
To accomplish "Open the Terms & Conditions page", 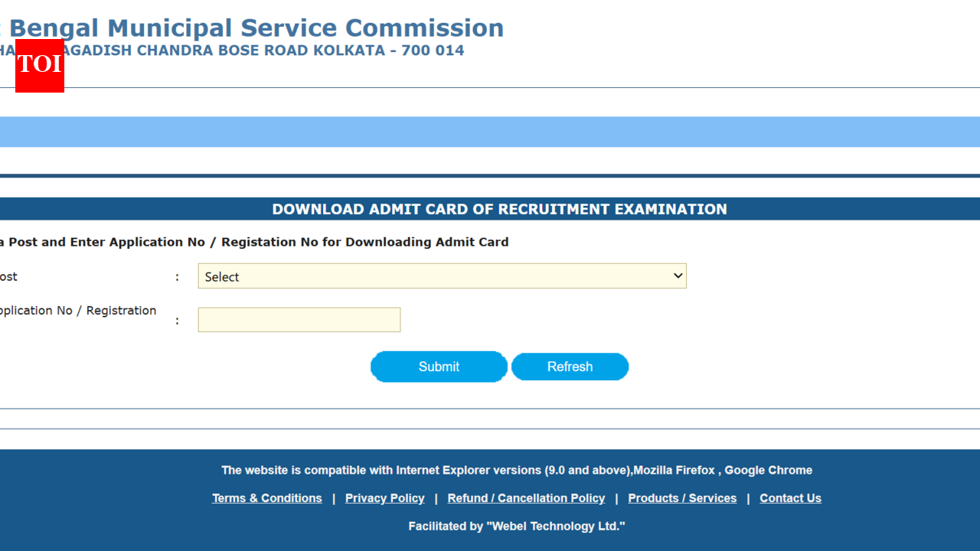I will tap(266, 497).
